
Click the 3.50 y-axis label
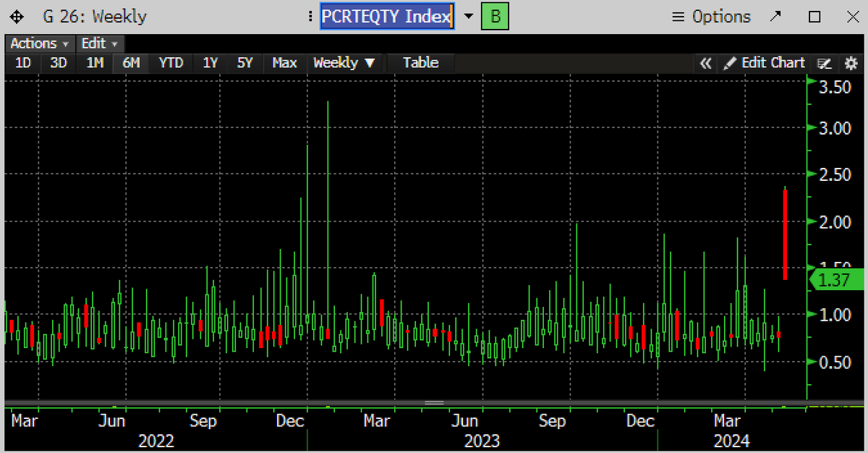pyautogui.click(x=834, y=88)
